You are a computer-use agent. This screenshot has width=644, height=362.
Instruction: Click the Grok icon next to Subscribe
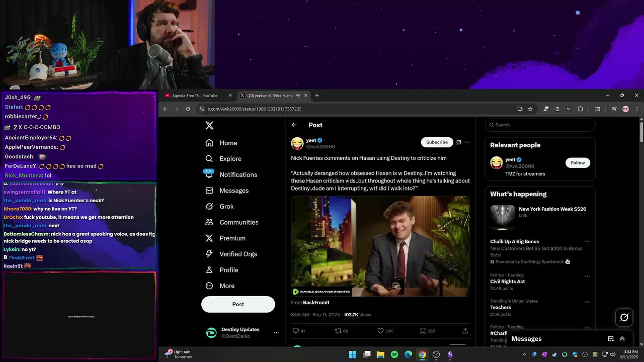tap(459, 142)
